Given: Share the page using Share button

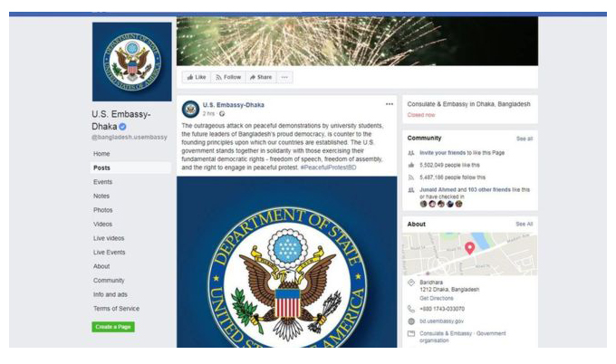Looking at the screenshot, I should click(261, 77).
